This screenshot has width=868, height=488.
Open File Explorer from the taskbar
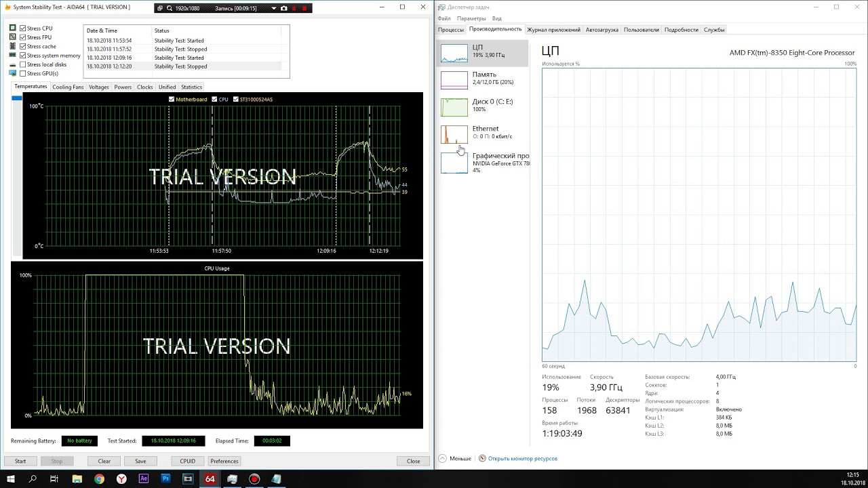tap(77, 479)
